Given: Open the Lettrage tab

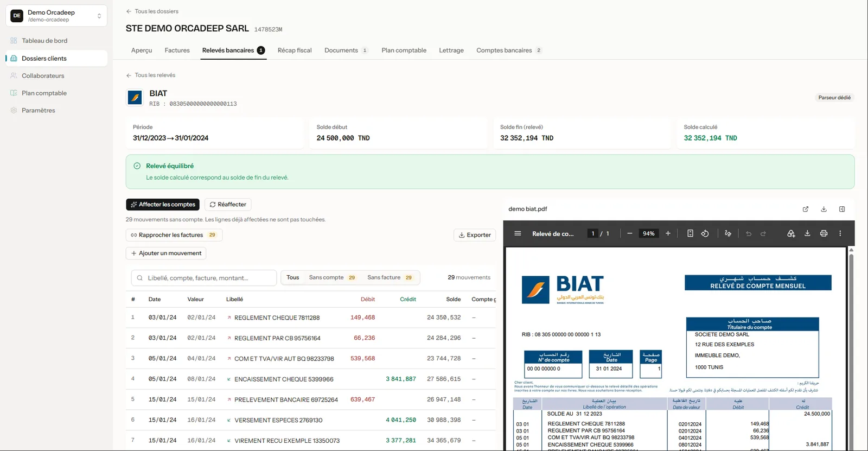Looking at the screenshot, I should 451,50.
